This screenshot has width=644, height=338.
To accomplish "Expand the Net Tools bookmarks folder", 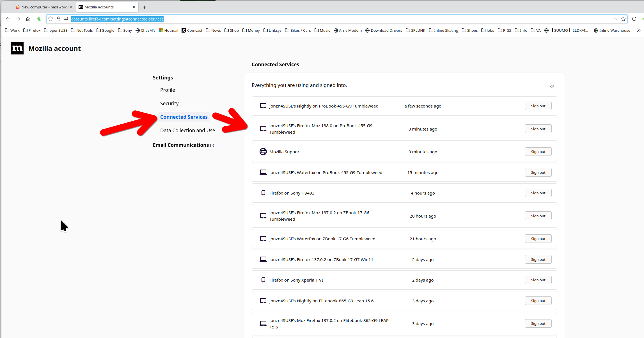I will click(82, 30).
